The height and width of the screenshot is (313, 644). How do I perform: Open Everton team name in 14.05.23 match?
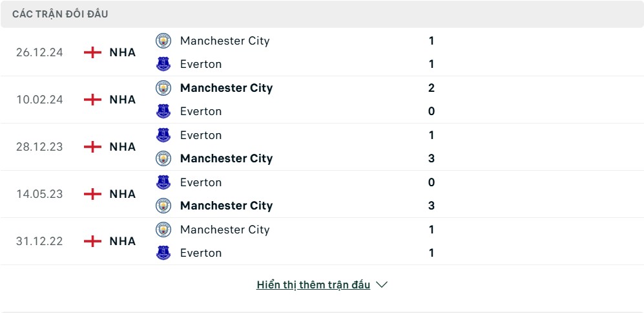[x=201, y=182]
